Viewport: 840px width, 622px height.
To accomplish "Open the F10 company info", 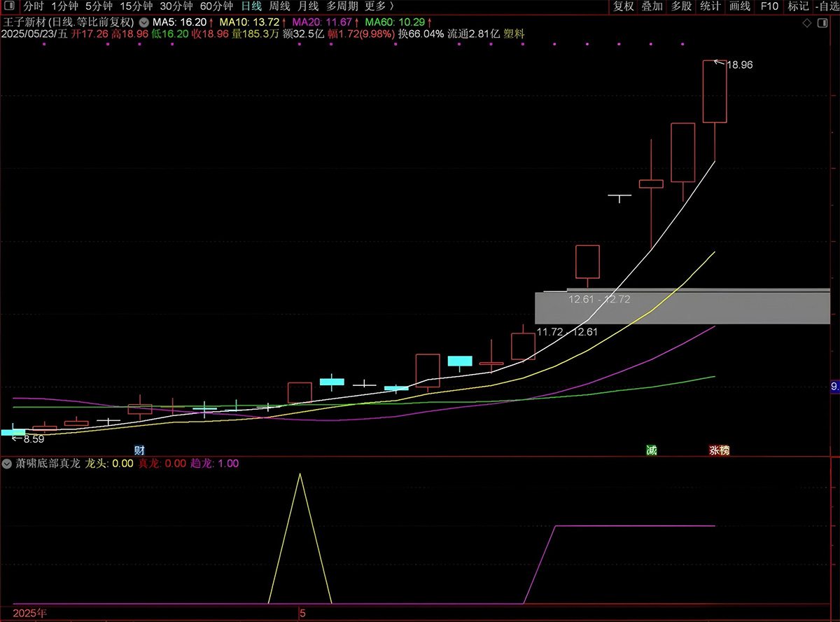I will 769,6.
